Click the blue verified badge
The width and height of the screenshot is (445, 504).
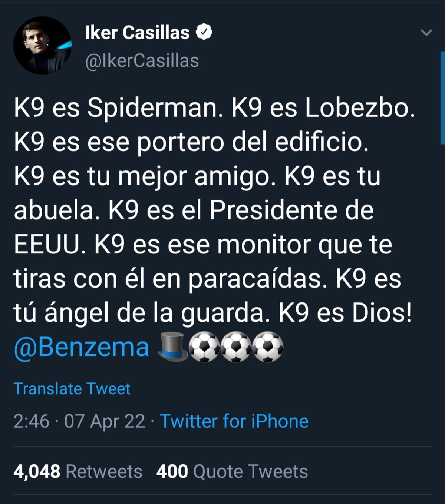pyautogui.click(x=204, y=32)
